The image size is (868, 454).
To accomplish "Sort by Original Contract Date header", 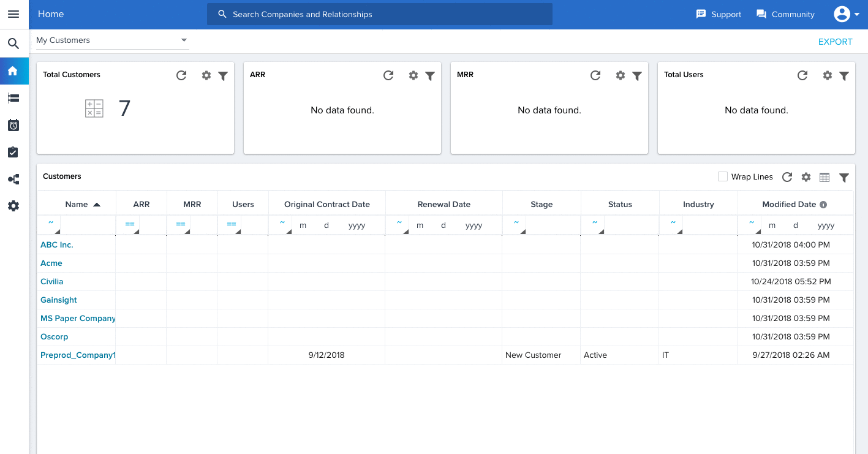I will coord(326,205).
